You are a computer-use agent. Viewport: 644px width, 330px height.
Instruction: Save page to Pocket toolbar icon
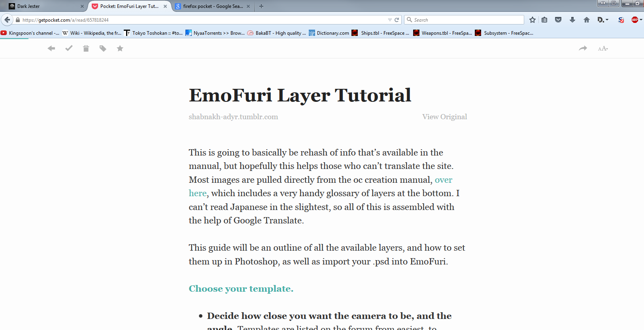(558, 20)
